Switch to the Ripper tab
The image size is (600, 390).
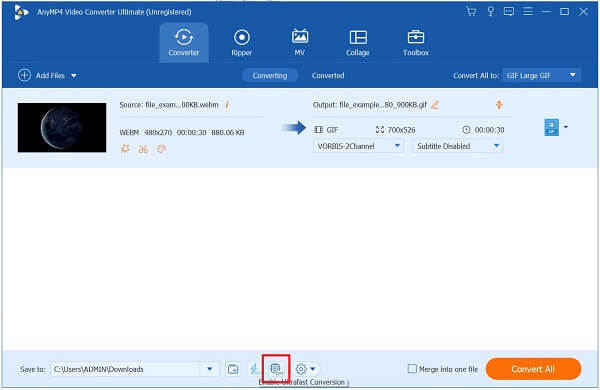[x=241, y=43]
